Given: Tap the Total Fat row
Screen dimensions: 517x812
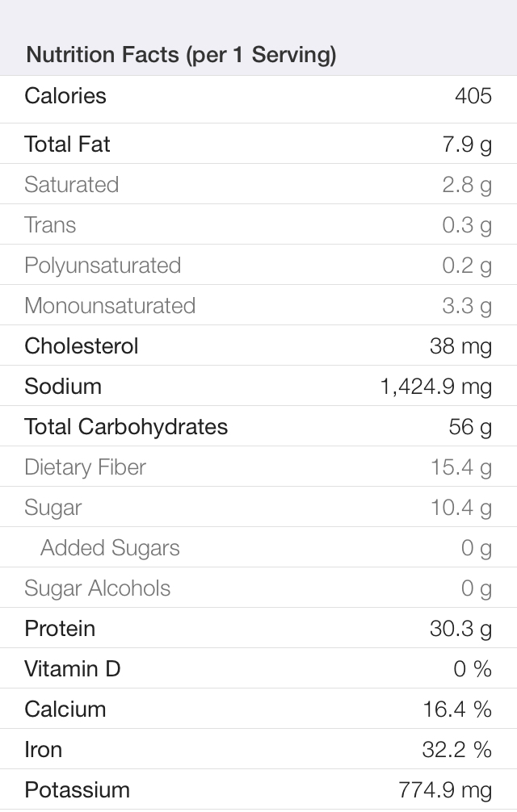Looking at the screenshot, I should 258,144.
